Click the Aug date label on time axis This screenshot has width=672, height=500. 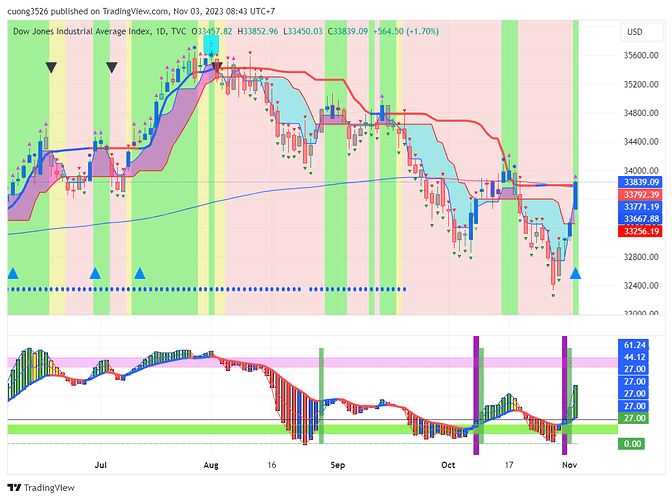tap(211, 465)
